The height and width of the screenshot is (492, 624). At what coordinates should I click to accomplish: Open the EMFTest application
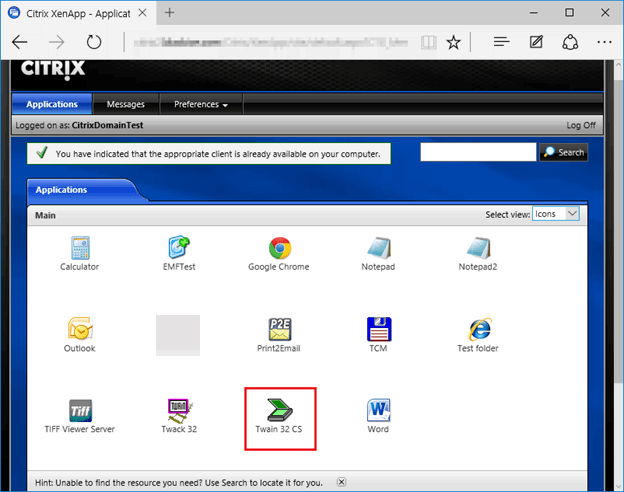tap(179, 253)
